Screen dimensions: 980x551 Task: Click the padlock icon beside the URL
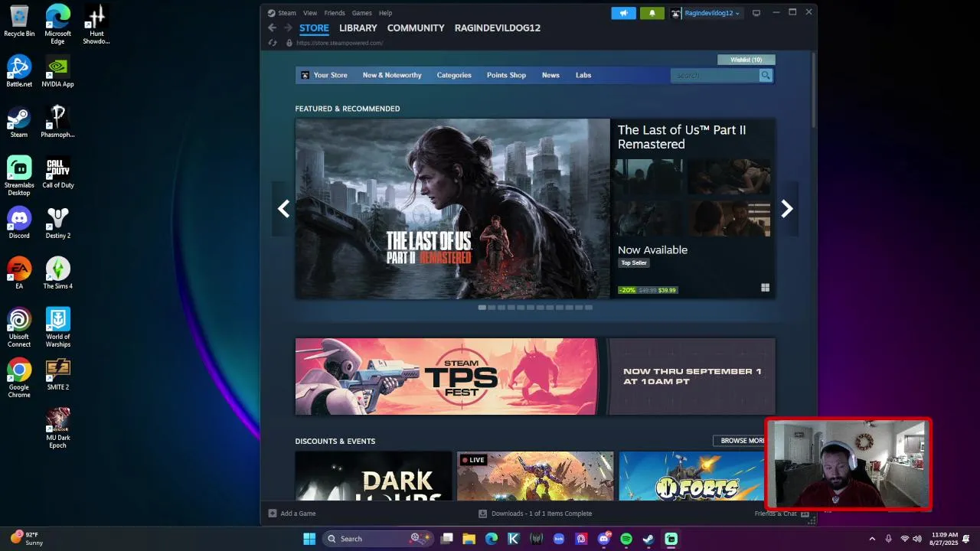coord(289,43)
